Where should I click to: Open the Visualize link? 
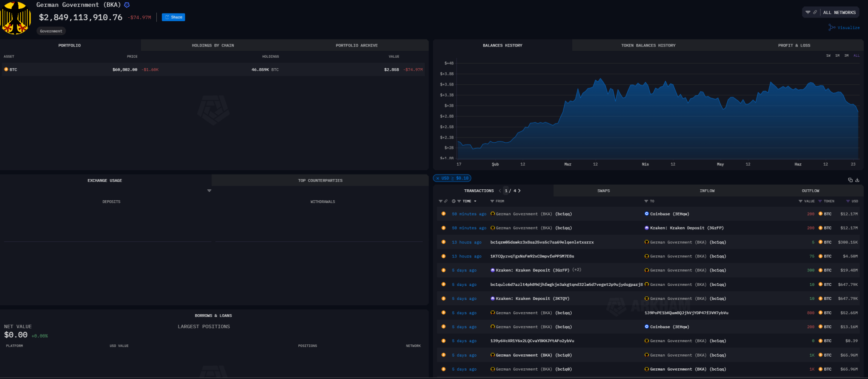844,28
